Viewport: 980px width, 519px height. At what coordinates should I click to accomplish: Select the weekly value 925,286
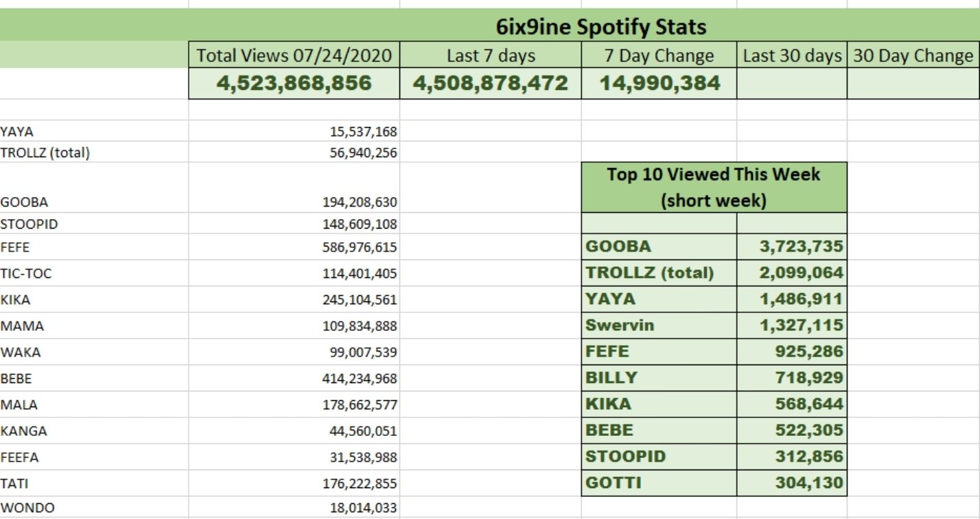point(809,351)
